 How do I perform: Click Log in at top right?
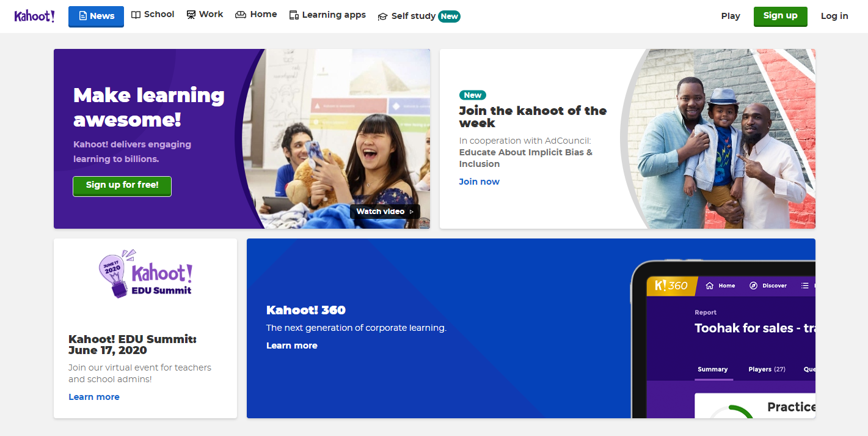point(834,17)
